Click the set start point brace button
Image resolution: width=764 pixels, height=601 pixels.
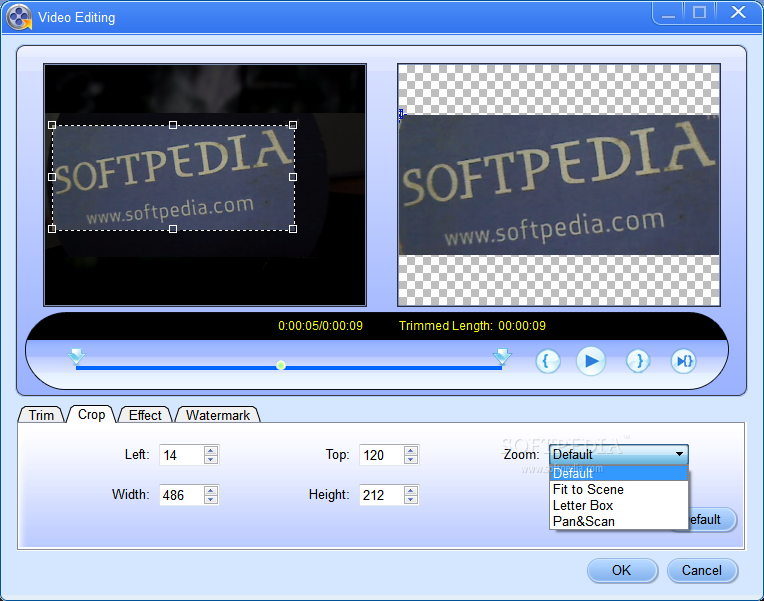[x=548, y=361]
